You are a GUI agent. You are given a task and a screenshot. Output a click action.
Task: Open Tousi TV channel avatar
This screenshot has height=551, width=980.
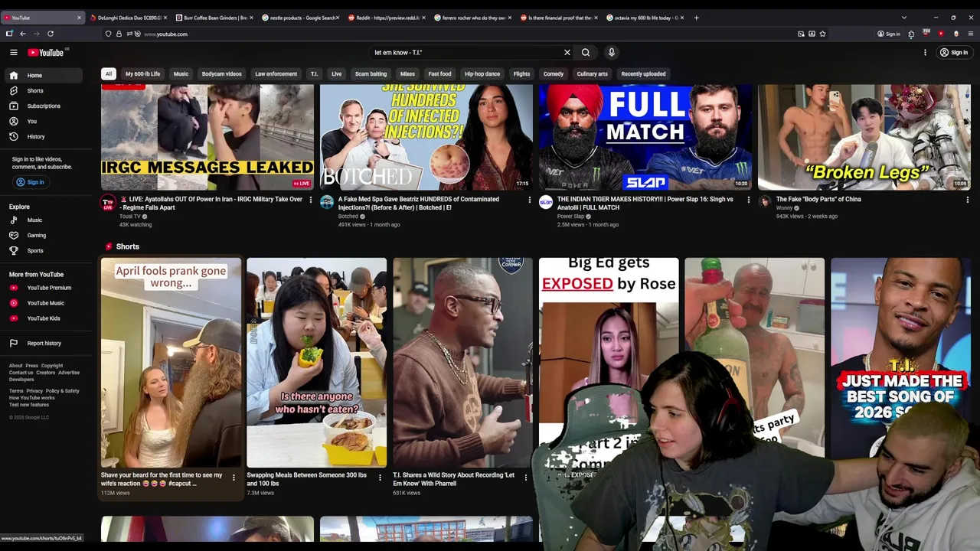pos(108,202)
